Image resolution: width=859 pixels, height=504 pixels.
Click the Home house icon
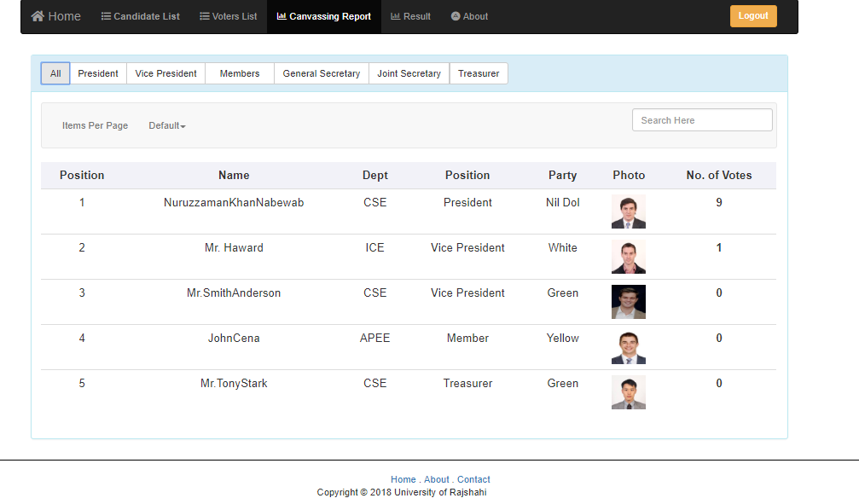click(38, 16)
